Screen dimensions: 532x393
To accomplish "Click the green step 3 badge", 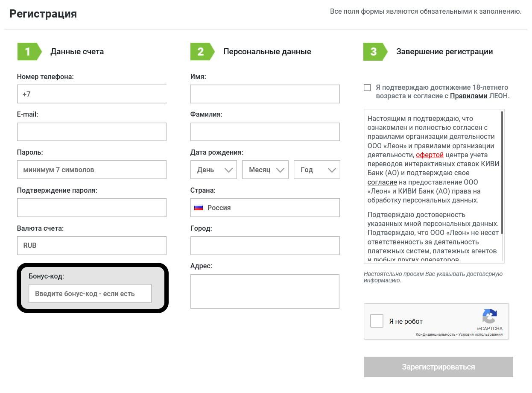I will [374, 52].
